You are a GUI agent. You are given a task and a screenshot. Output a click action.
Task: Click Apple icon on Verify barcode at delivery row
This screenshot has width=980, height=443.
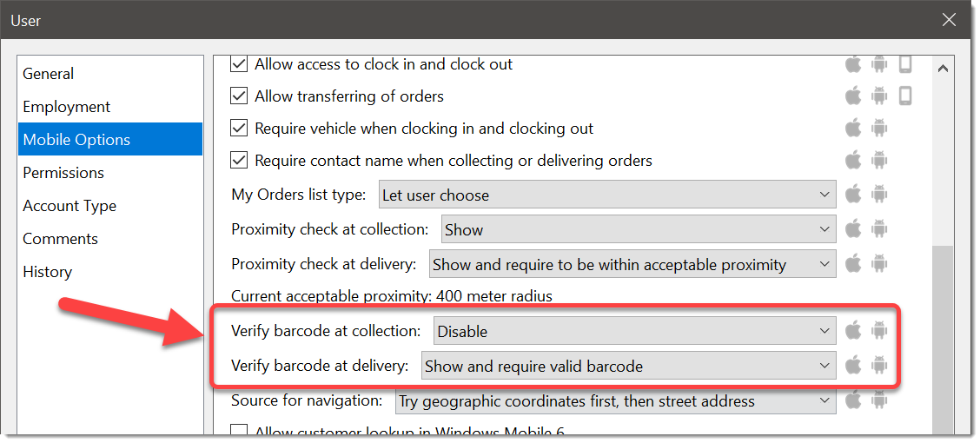point(853,366)
